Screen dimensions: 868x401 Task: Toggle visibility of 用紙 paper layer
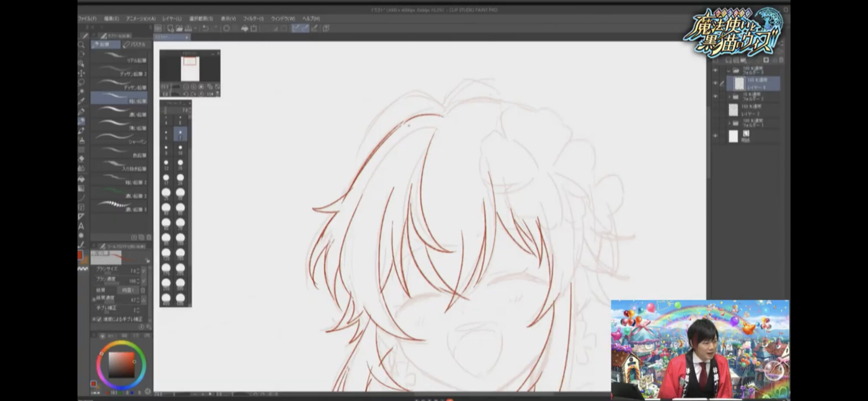tap(715, 135)
